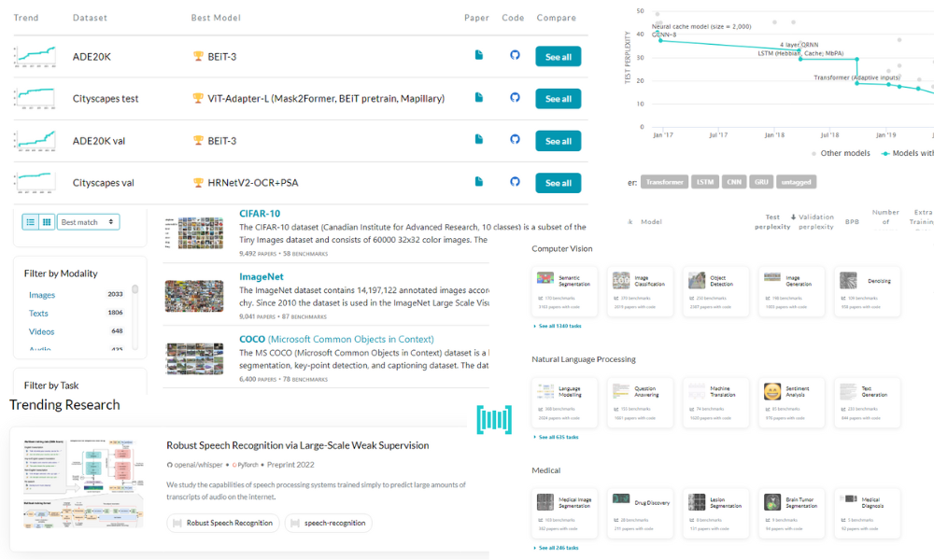Screen dimensions: 934x560
Task: Open the Medical Image Segmentation task card
Action: [x=565, y=513]
